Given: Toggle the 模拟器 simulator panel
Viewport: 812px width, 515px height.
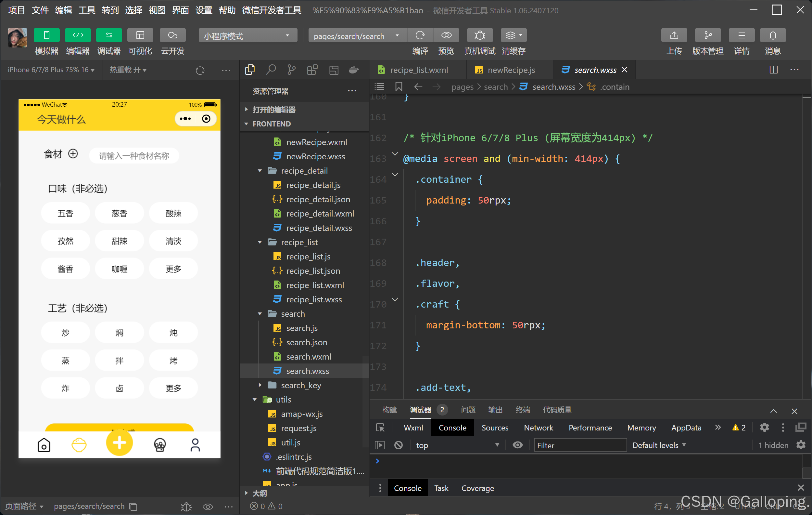Looking at the screenshot, I should [x=46, y=35].
